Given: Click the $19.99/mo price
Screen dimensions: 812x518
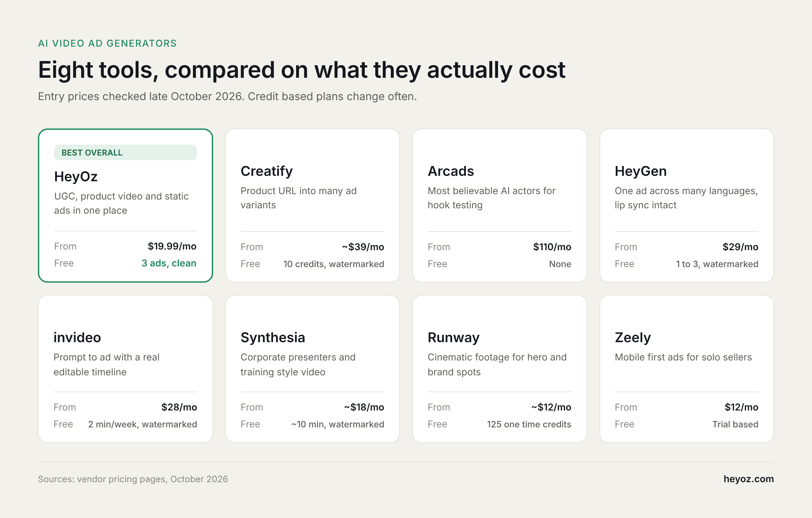Looking at the screenshot, I should (x=172, y=246).
